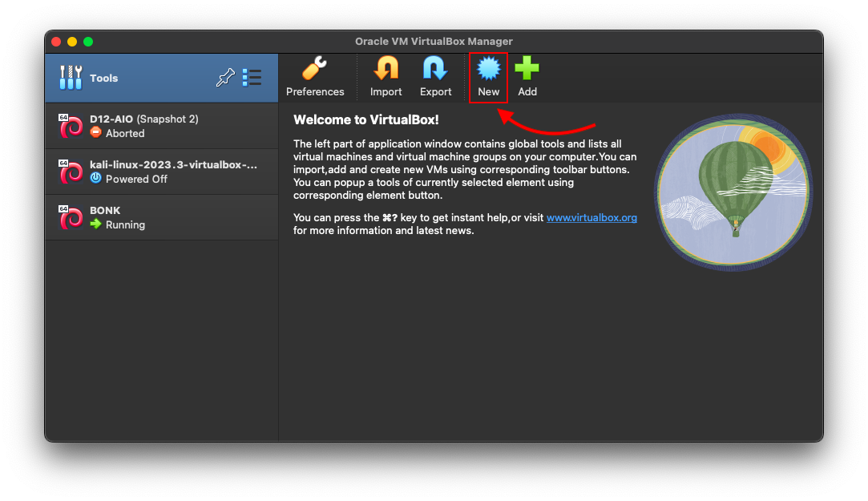Add an existing VM with Add
Screen dimensions: 868x501
point(527,78)
